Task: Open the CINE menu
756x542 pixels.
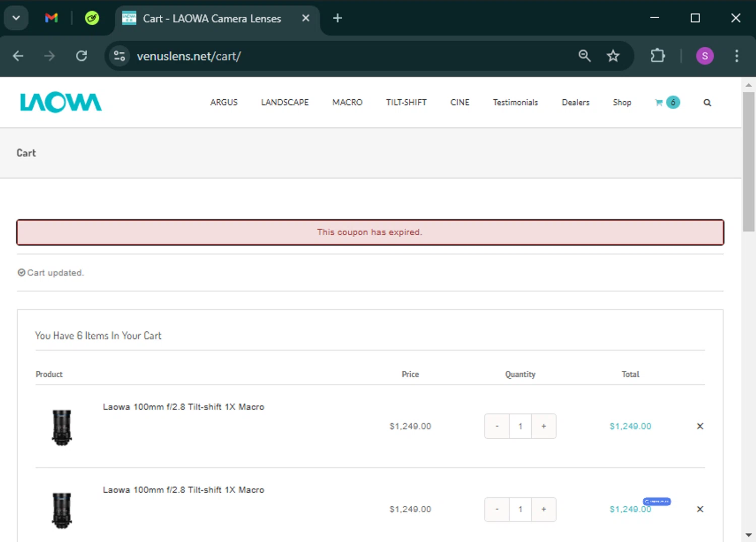Action: (460, 102)
